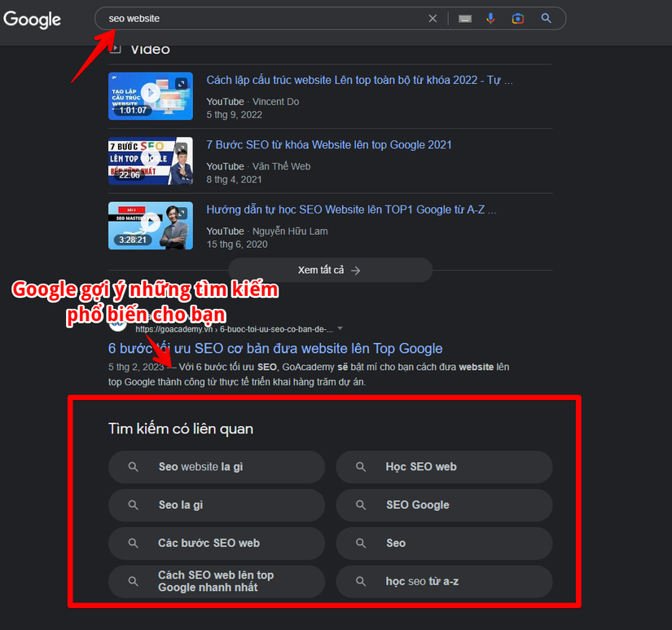The height and width of the screenshot is (630, 672).
Task: Click '15 thg 6, 2020' date text
Action: pyautogui.click(x=237, y=245)
